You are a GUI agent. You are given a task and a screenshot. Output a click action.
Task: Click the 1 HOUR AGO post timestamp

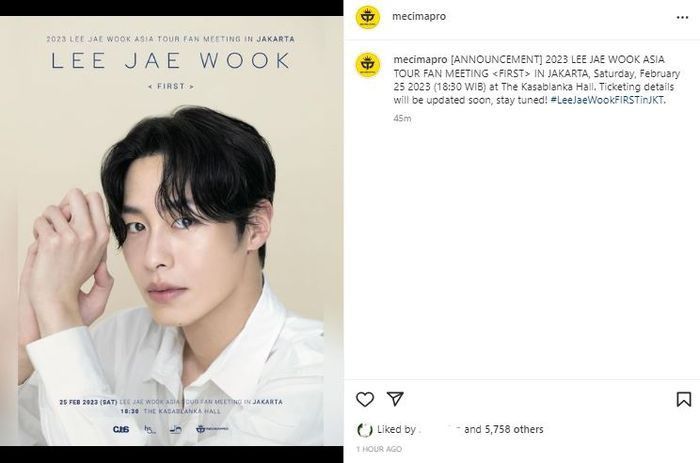pos(379,449)
